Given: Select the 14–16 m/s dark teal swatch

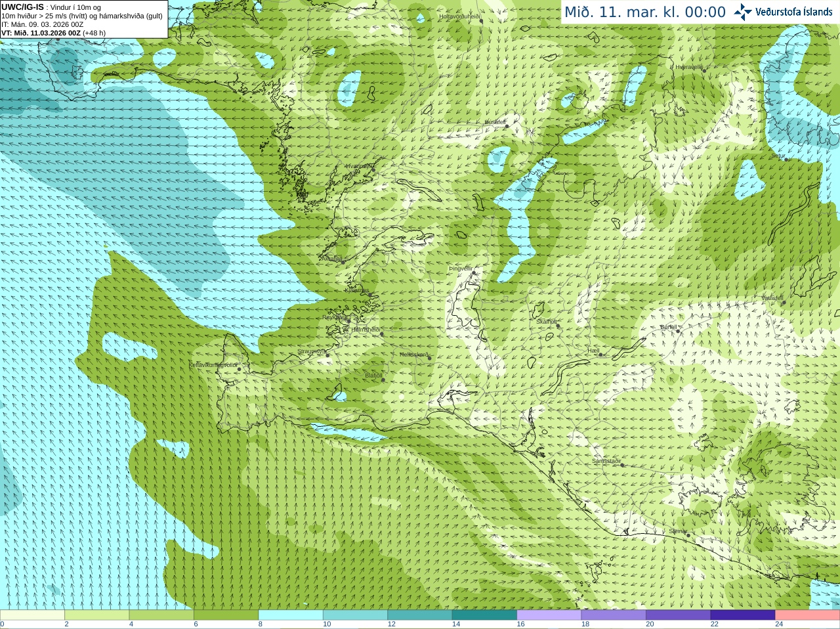Looking at the screenshot, I should [484, 615].
